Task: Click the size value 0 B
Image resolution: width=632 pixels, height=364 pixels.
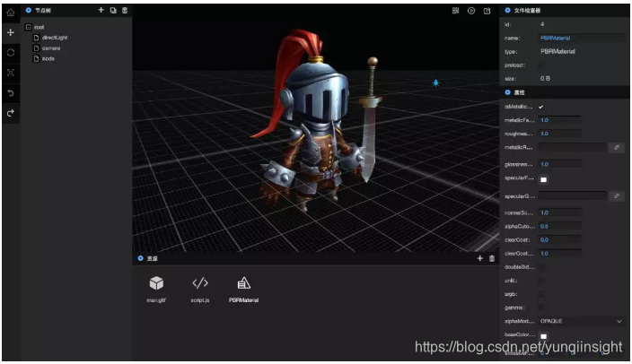Action: (x=545, y=79)
